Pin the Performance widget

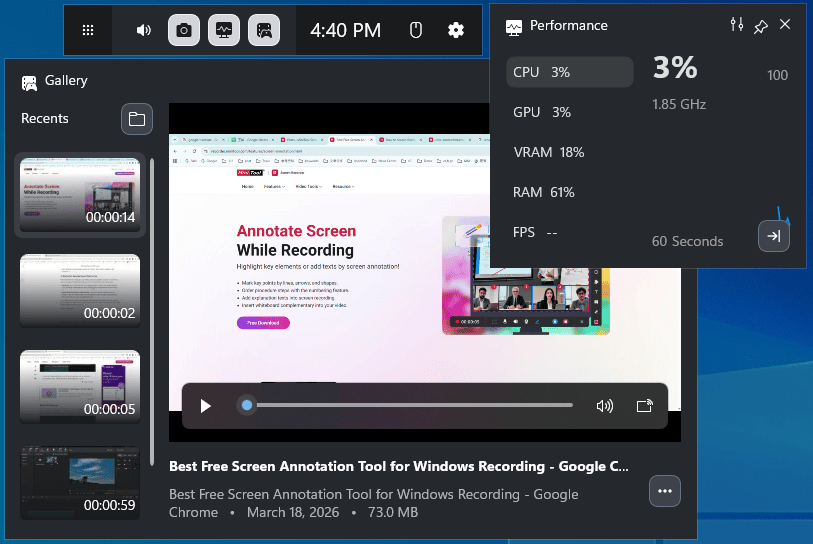(x=761, y=26)
